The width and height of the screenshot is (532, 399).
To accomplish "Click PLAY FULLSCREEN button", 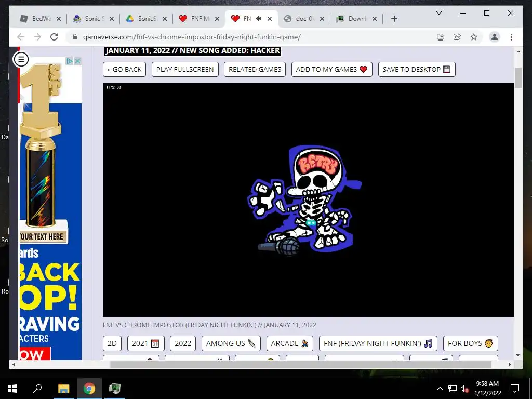I will tap(185, 69).
